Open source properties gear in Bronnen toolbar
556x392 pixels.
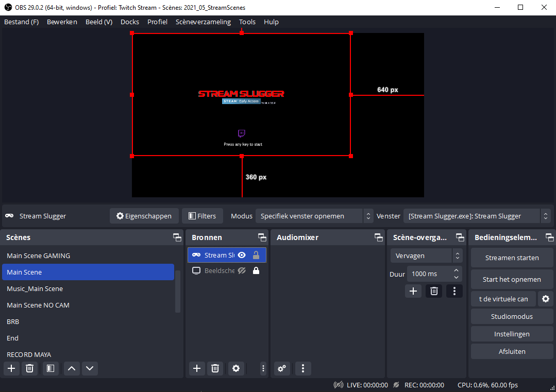(236, 368)
